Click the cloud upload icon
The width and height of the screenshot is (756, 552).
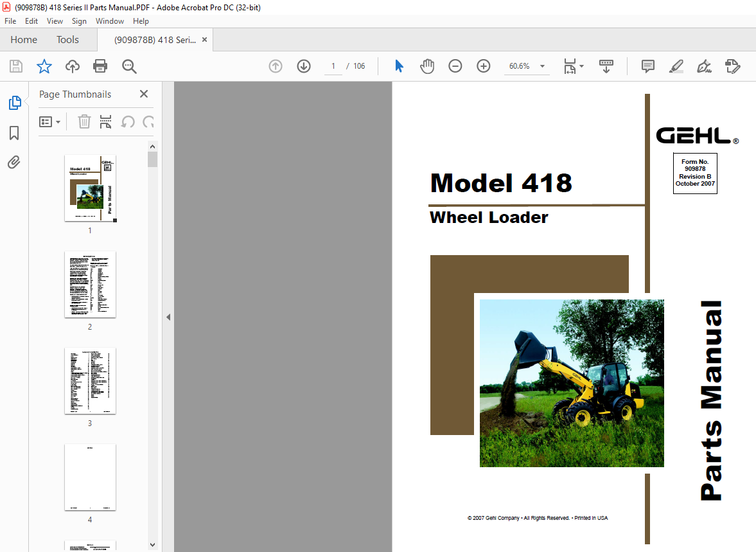click(73, 66)
